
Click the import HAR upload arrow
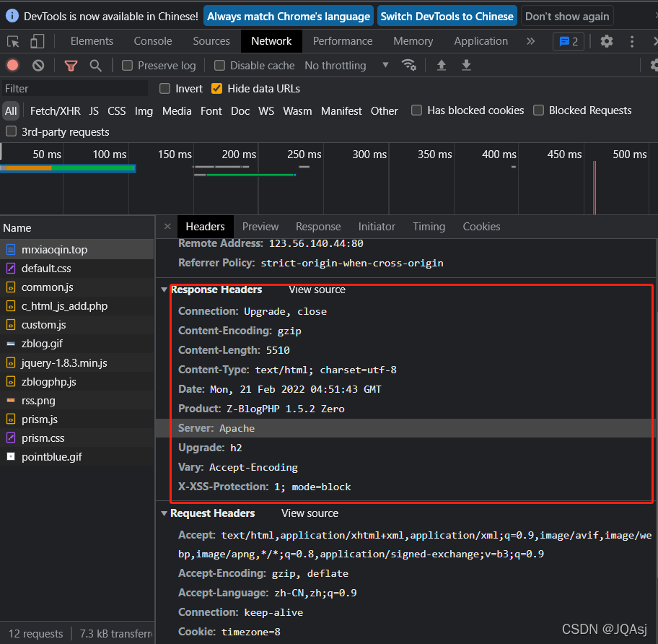click(x=442, y=65)
